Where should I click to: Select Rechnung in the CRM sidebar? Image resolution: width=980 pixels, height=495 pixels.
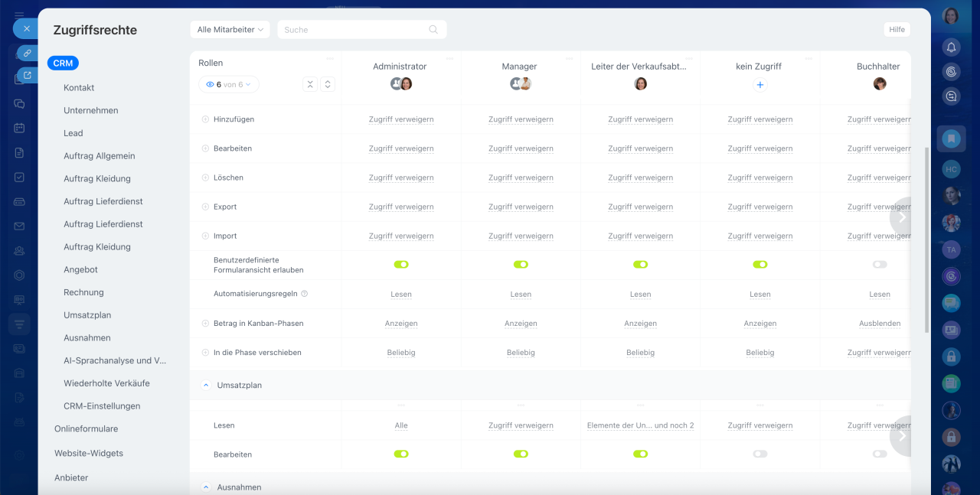[83, 292]
